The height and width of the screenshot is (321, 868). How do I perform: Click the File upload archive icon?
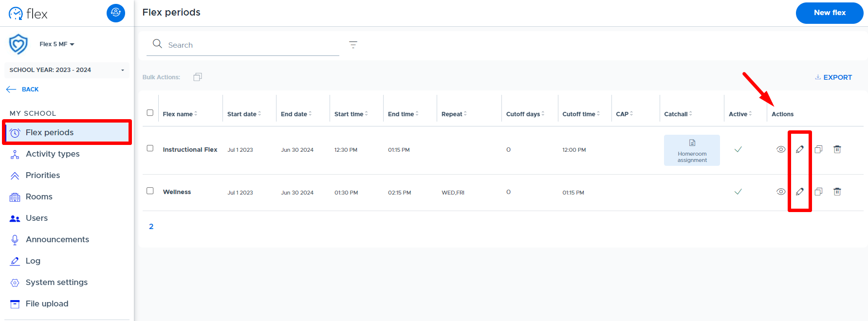coord(15,304)
